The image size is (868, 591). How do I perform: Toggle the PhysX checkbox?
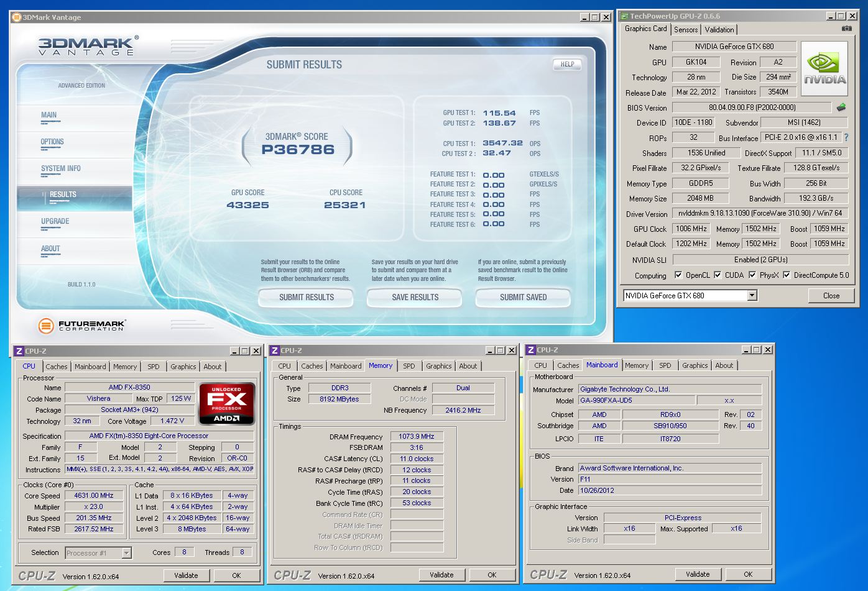752,275
